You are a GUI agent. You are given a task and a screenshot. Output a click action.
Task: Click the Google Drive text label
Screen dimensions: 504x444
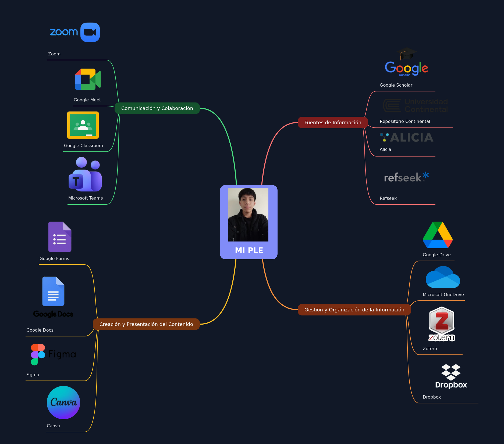pyautogui.click(x=437, y=255)
